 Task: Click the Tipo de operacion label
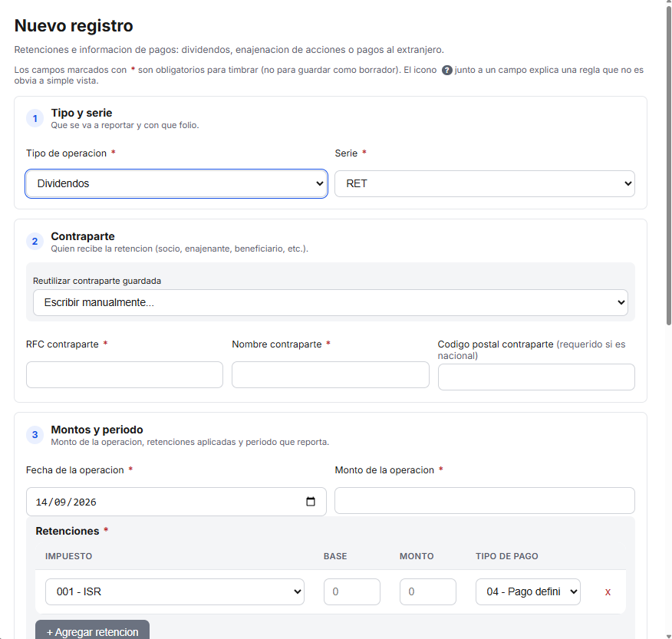[x=66, y=153]
